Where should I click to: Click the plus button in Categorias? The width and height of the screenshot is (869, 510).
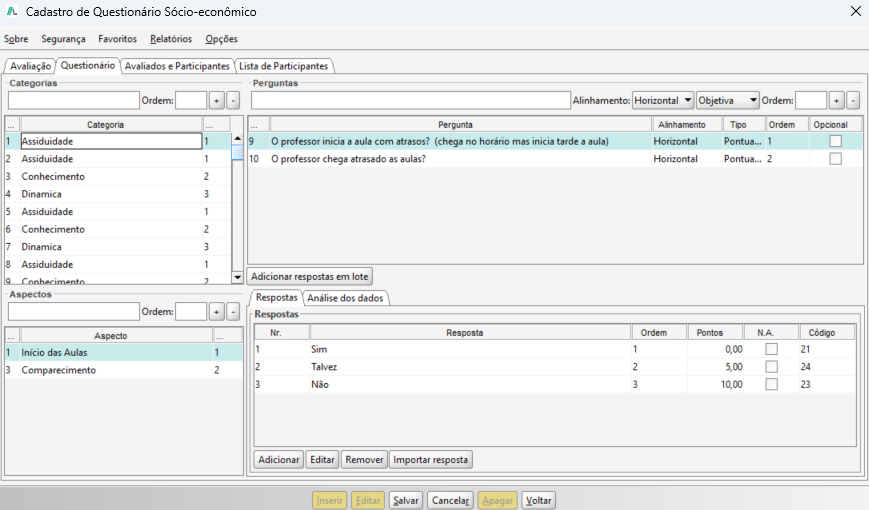(216, 100)
